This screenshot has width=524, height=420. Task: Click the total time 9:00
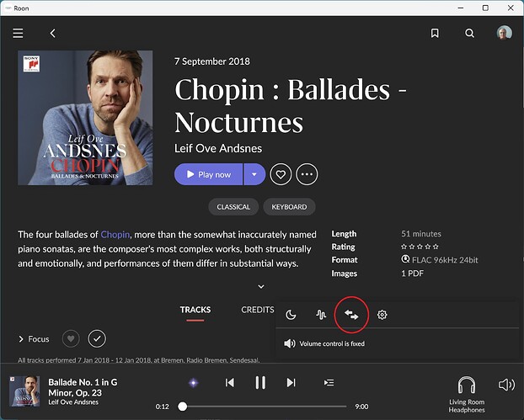tap(361, 407)
